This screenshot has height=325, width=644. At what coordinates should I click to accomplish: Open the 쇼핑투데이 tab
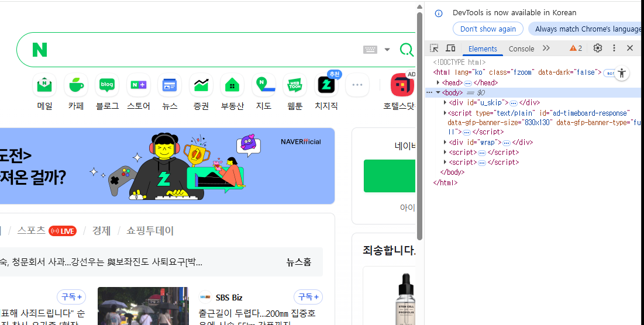(x=150, y=231)
